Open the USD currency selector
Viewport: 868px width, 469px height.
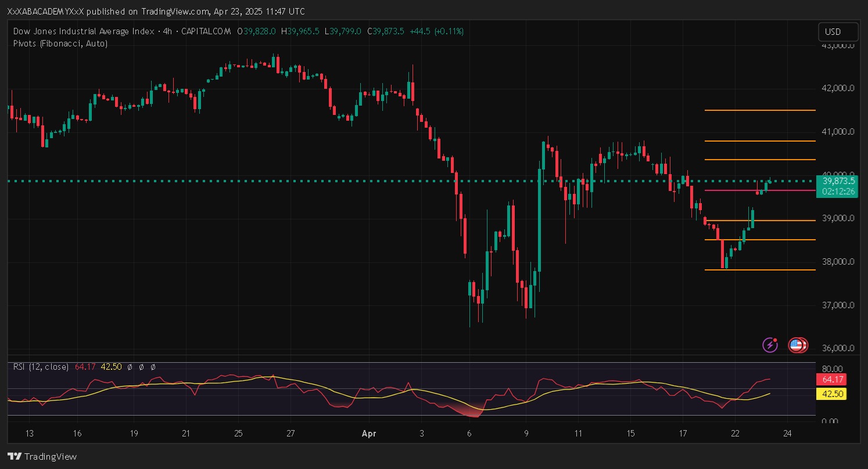838,32
